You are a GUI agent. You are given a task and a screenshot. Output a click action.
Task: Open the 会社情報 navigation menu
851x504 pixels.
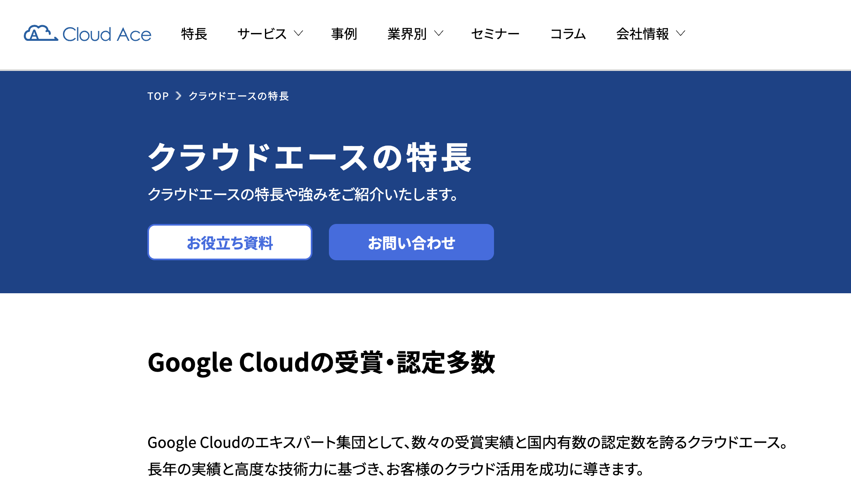click(643, 34)
